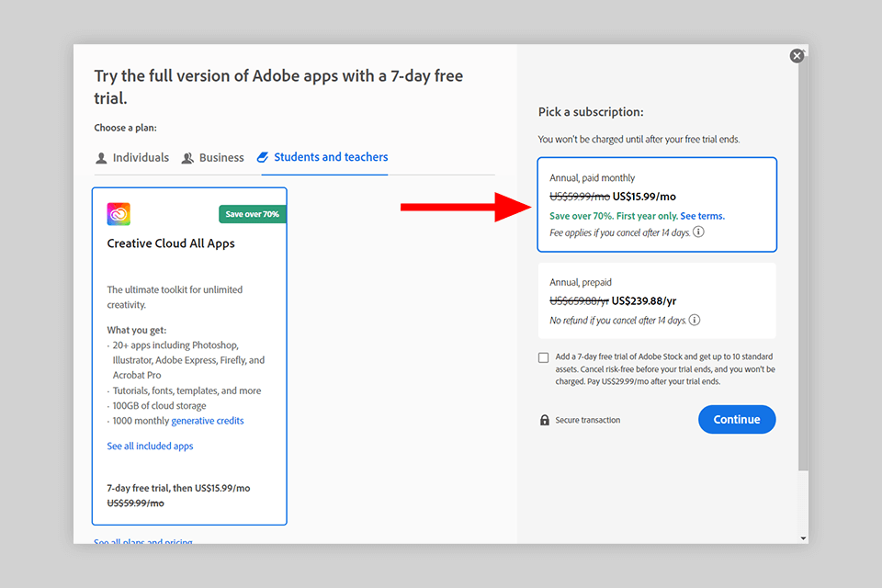The height and width of the screenshot is (588, 882).
Task: Click the dialog's vertical scrollbar thumb
Action: [803, 265]
